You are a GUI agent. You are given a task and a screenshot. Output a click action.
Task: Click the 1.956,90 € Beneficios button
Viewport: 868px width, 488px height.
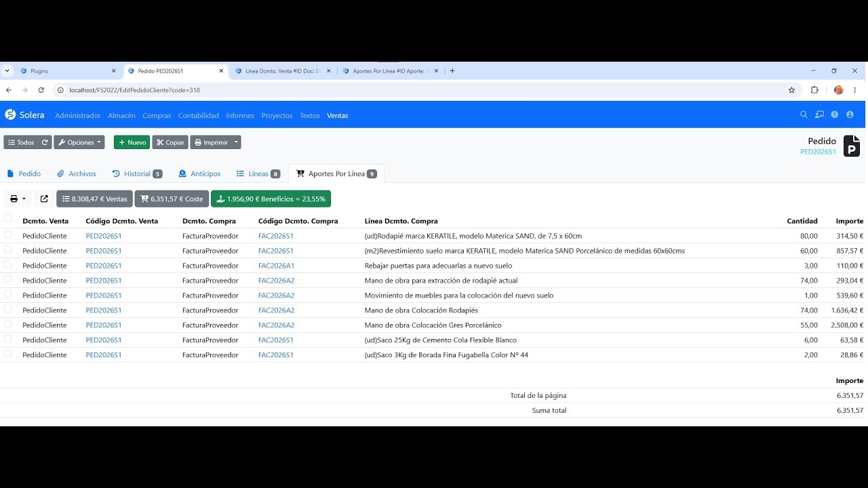pyautogui.click(x=271, y=199)
